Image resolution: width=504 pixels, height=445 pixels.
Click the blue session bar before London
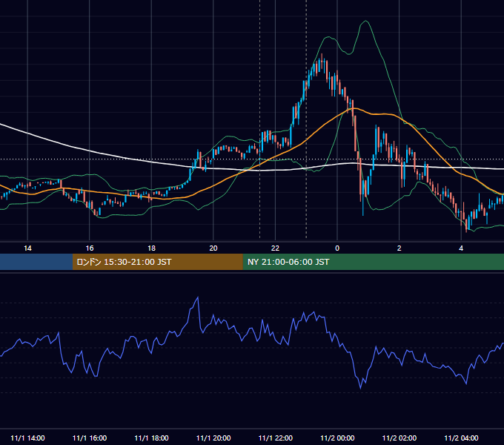pos(36,262)
